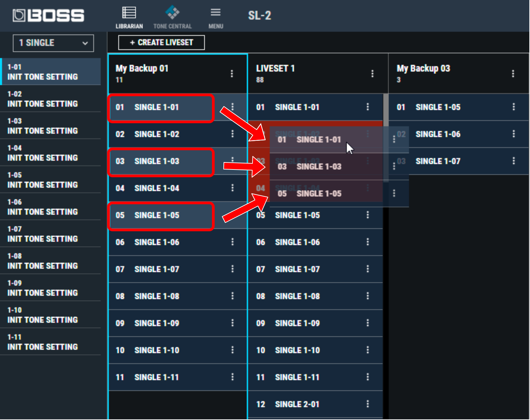Image resolution: width=530 pixels, height=420 pixels.
Task: Select memory 1-11 INIT TONE SETTING
Action: pyautogui.click(x=51, y=342)
